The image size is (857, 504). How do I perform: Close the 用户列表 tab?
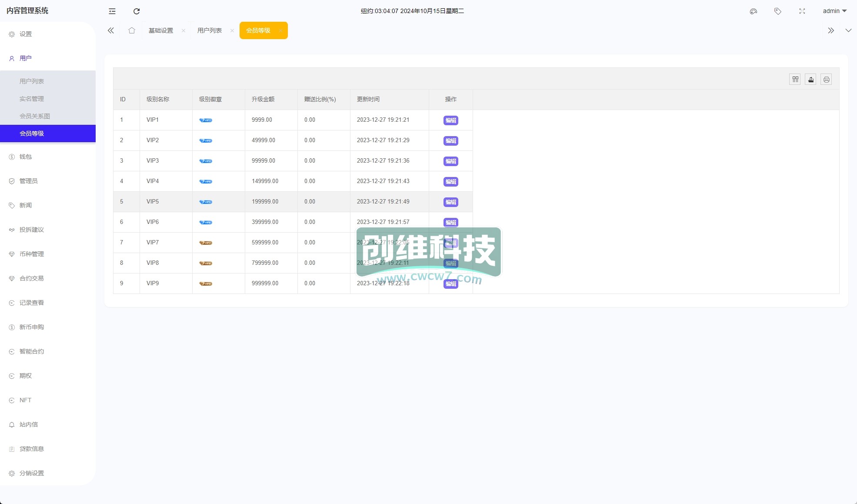click(232, 30)
